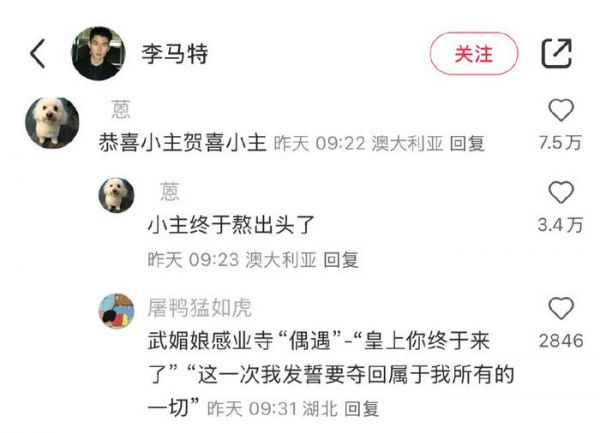
Task: Open the 李马特 username in header
Action: coord(175,54)
